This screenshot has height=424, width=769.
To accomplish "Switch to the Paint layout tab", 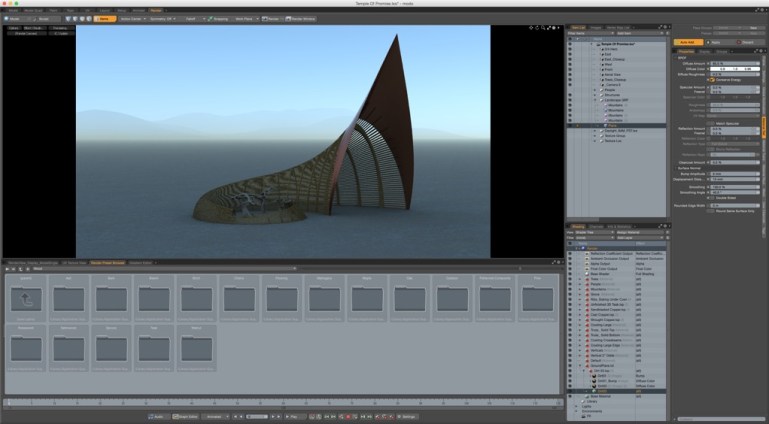I will [53, 10].
